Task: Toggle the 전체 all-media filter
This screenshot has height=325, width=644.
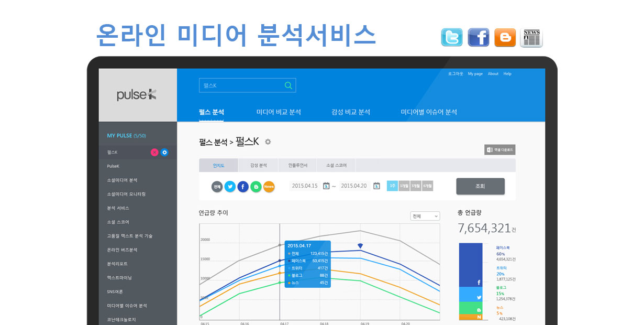Action: point(217,187)
